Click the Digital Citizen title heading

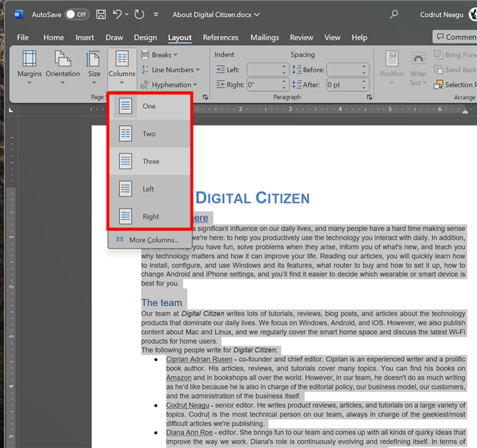coord(252,198)
